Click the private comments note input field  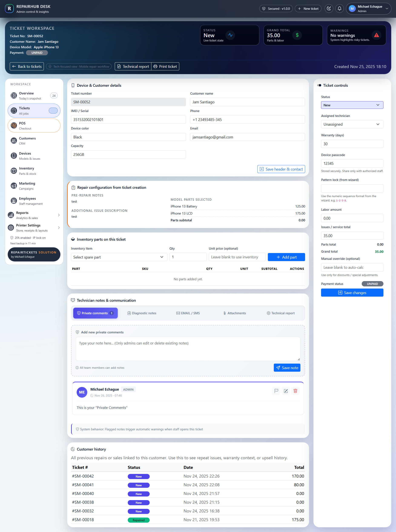point(188,349)
